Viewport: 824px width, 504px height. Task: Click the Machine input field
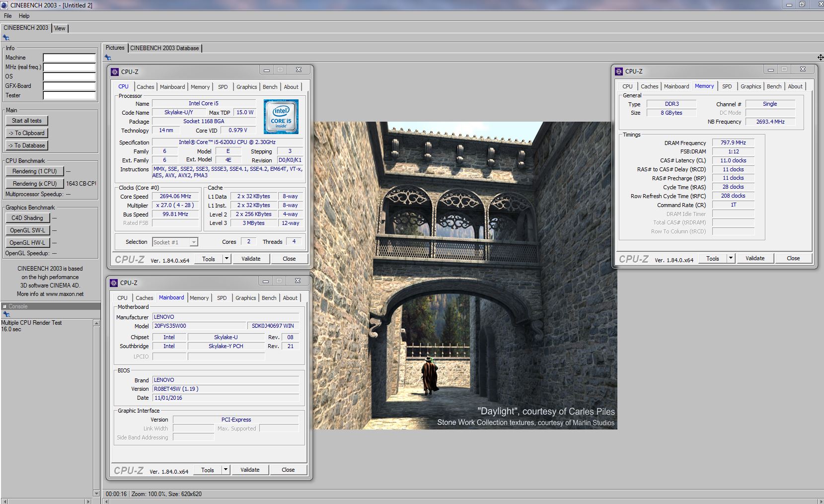tap(69, 58)
